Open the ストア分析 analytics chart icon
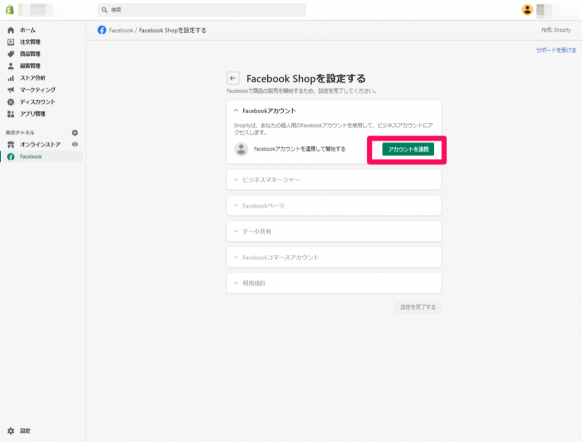The height and width of the screenshot is (442, 582). (11, 78)
